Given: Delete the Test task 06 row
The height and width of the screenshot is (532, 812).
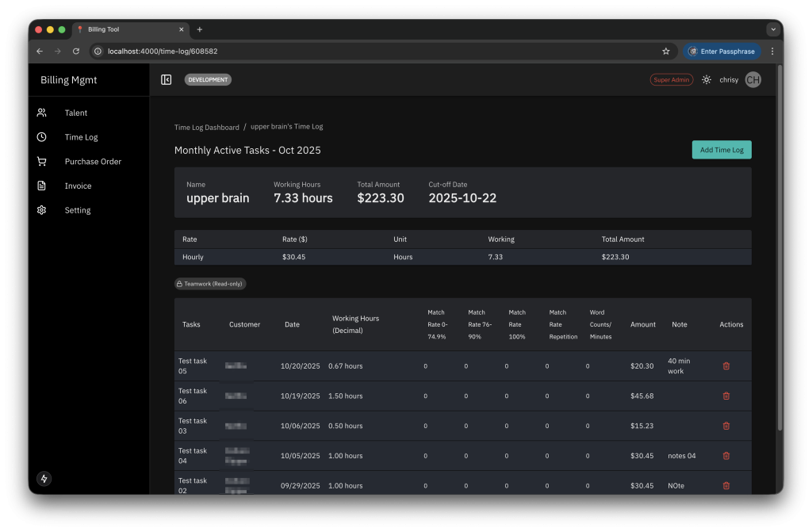Looking at the screenshot, I should [x=726, y=396].
